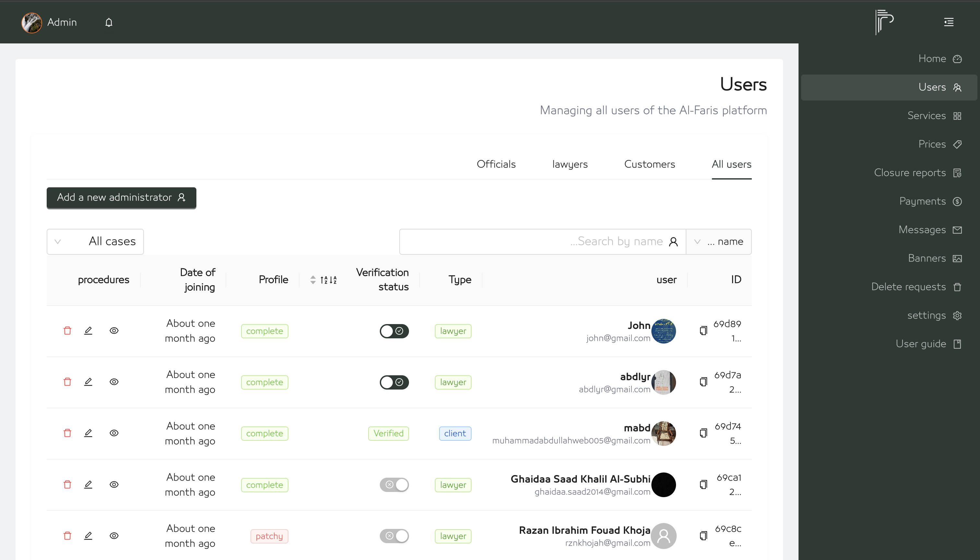Open Delete requests in the sidebar
Screen dimensions: 980x560
[889, 287]
